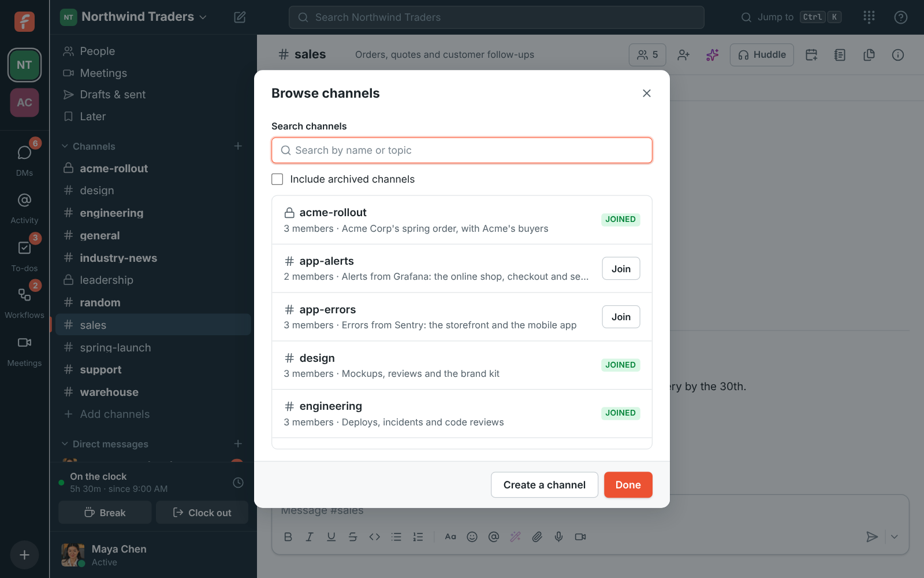
Task: Open the AI sparkle icon in channel header
Action: coord(713,55)
